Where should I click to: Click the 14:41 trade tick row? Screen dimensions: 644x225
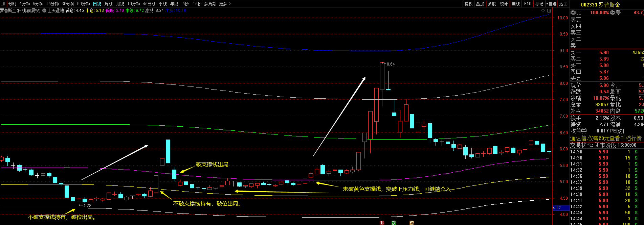pos(607,200)
